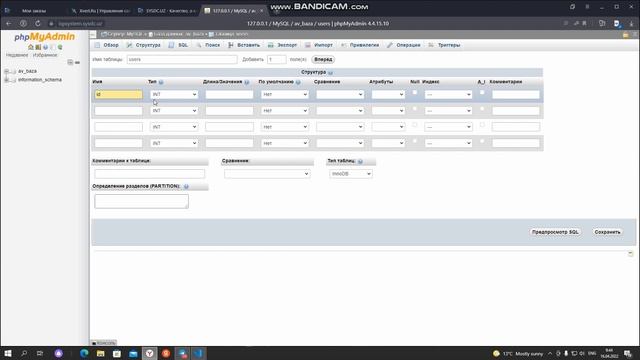This screenshot has width=640, height=360.
Task: Click the PARTITION definition text area
Action: [x=142, y=201]
